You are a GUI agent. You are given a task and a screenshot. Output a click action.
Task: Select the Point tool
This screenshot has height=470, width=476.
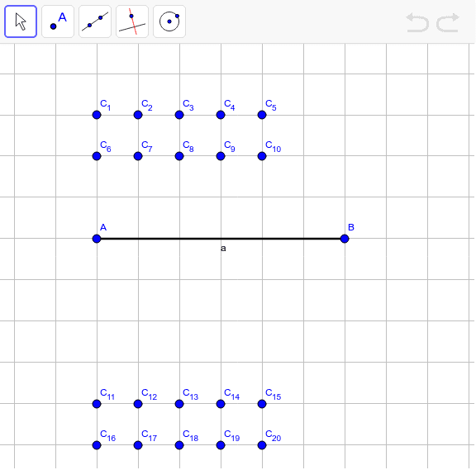(58, 21)
